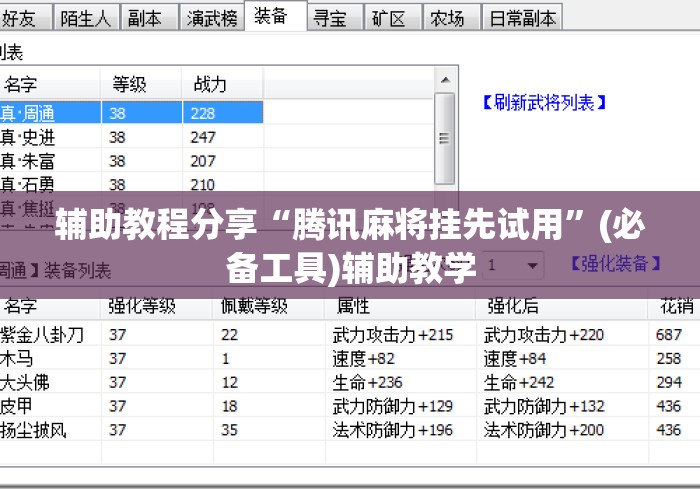Open the 农场 tab
The image size is (700, 490).
[452, 18]
